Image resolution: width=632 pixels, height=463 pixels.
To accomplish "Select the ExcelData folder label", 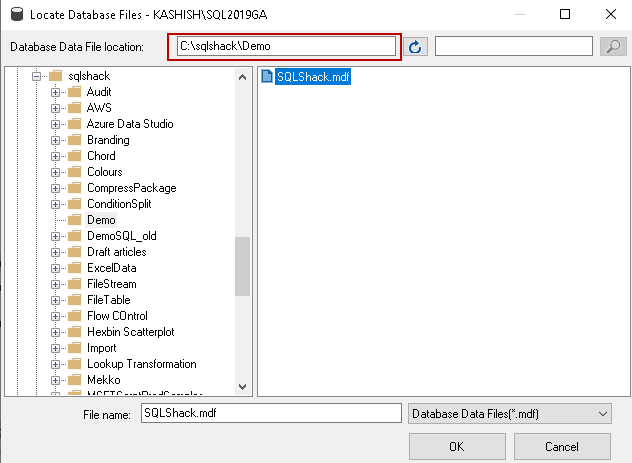I will (112, 268).
